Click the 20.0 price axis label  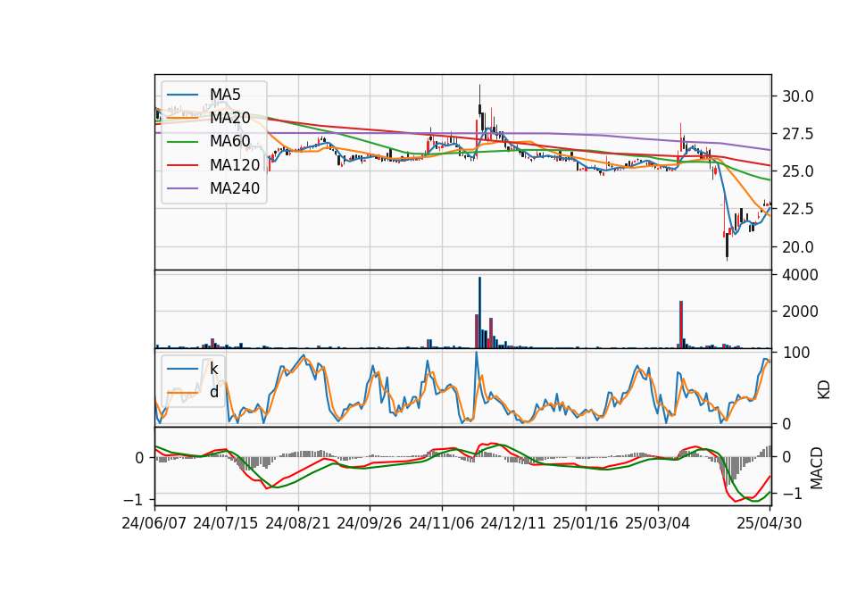pyautogui.click(x=798, y=247)
